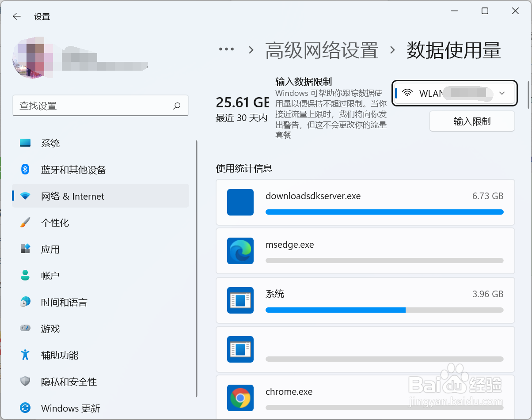
Task: Click the search magnifier icon
Action: [177, 106]
